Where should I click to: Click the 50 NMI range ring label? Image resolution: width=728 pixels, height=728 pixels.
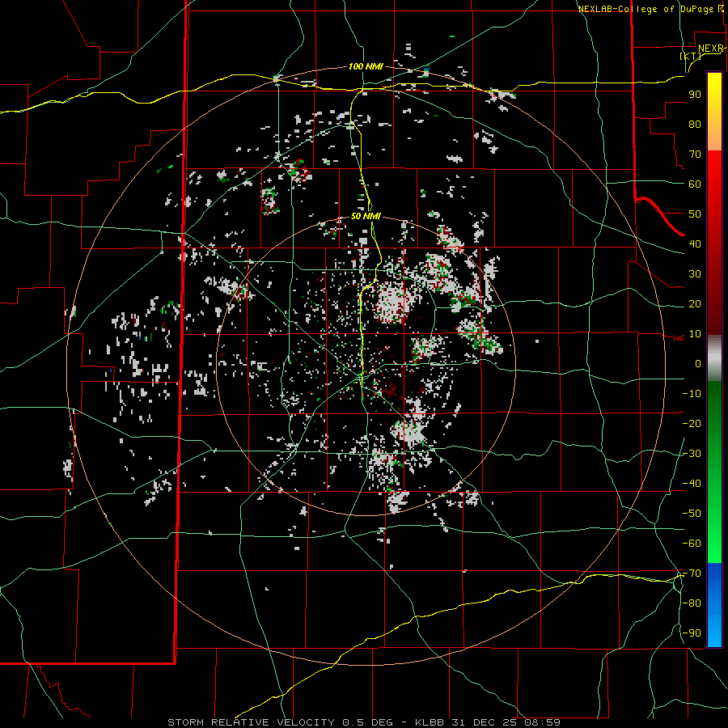tap(366, 216)
